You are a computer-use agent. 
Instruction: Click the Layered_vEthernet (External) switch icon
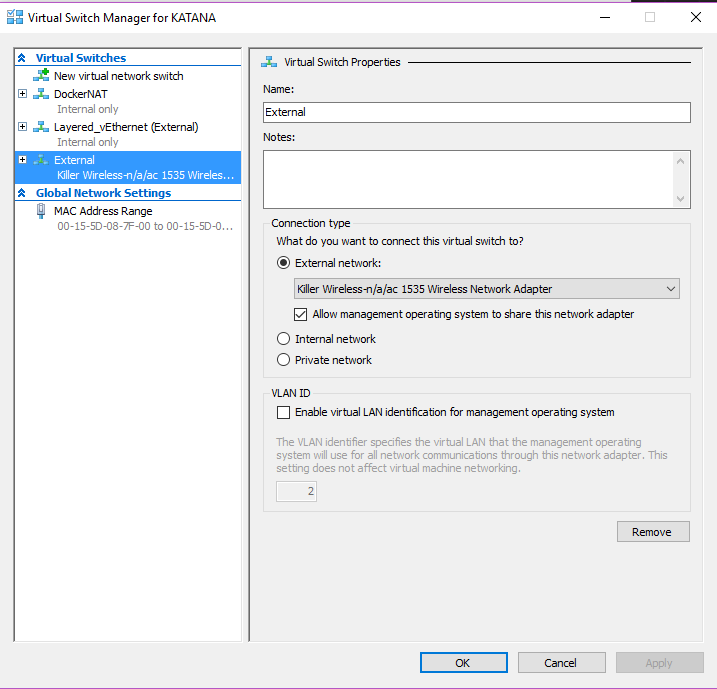click(41, 127)
